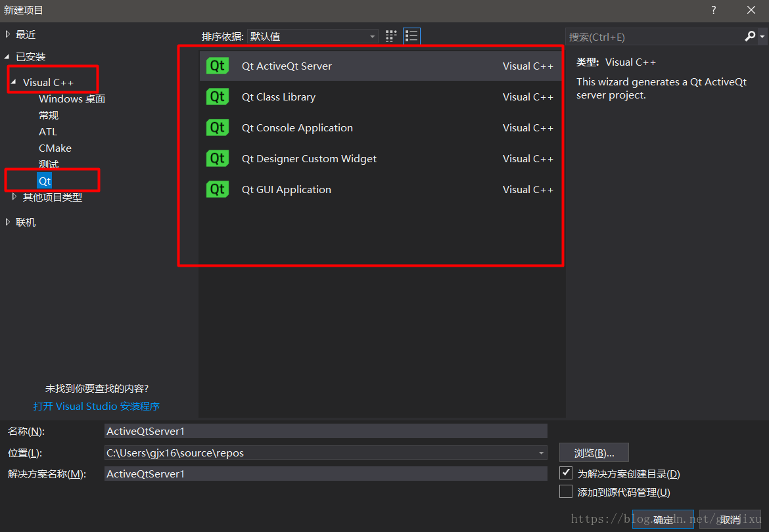Click the Qt Class Library template icon

click(218, 97)
